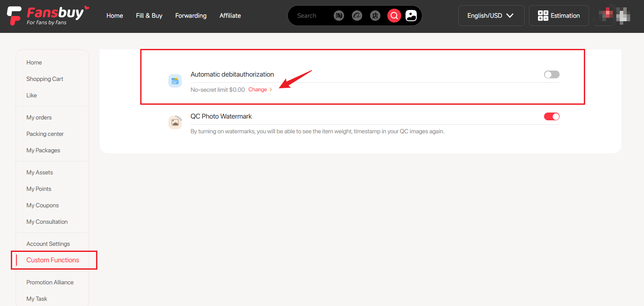
Task: Select Home in the sidebar
Action: click(34, 62)
